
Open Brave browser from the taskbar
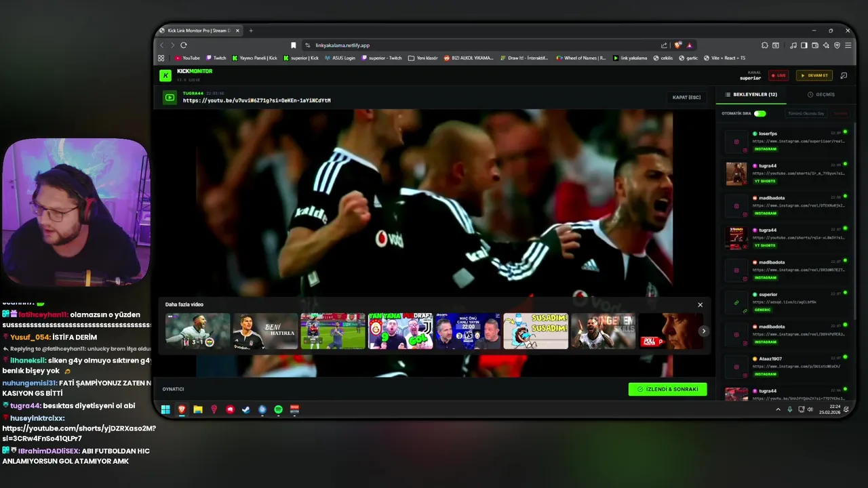182,409
